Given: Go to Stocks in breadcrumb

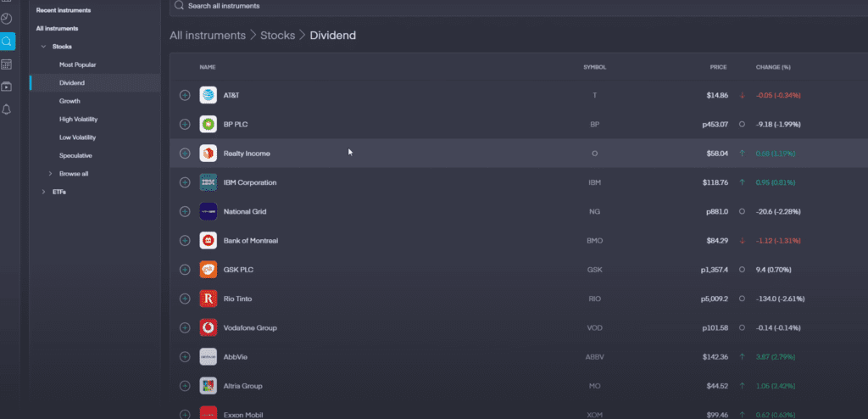Looking at the screenshot, I should pos(278,36).
